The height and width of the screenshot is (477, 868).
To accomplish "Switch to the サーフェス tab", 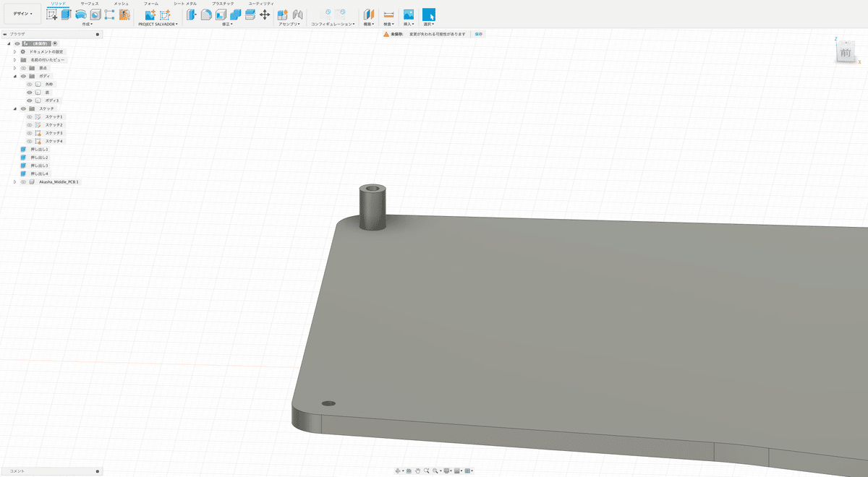I will click(x=90, y=4).
